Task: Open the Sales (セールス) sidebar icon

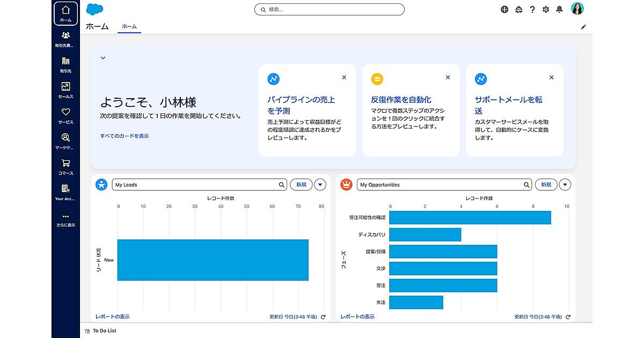Action: pos(65,90)
